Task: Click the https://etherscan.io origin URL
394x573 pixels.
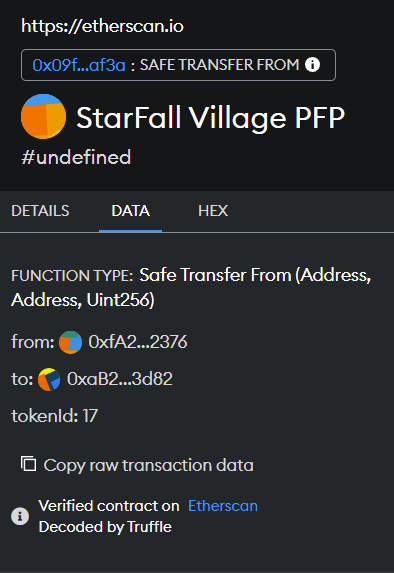Action: point(102,26)
